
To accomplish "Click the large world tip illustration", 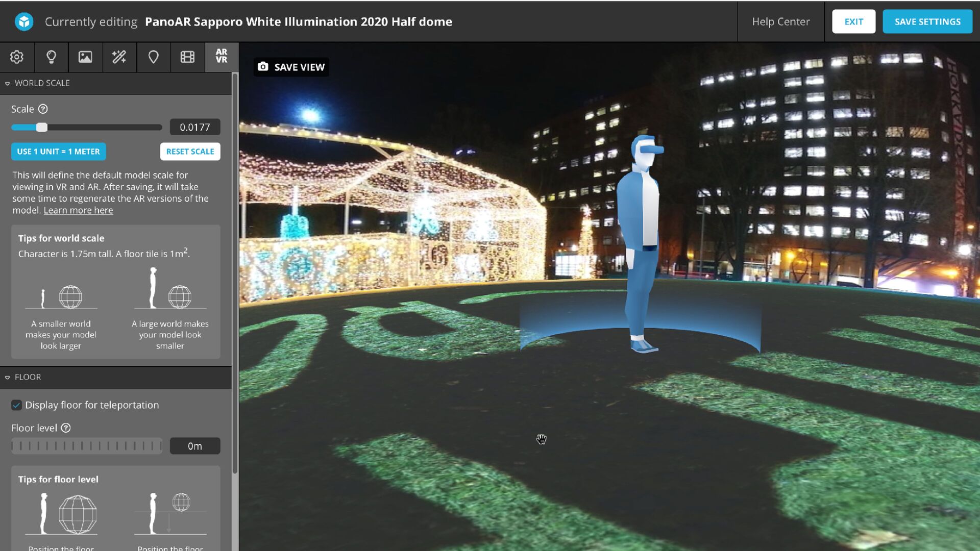I will click(170, 288).
